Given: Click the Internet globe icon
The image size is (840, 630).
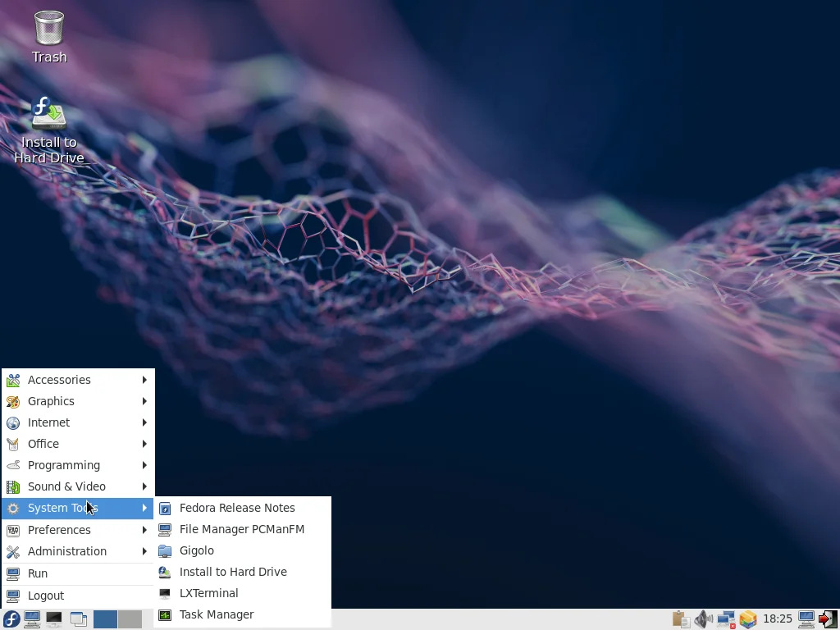Looking at the screenshot, I should pyautogui.click(x=13, y=422).
